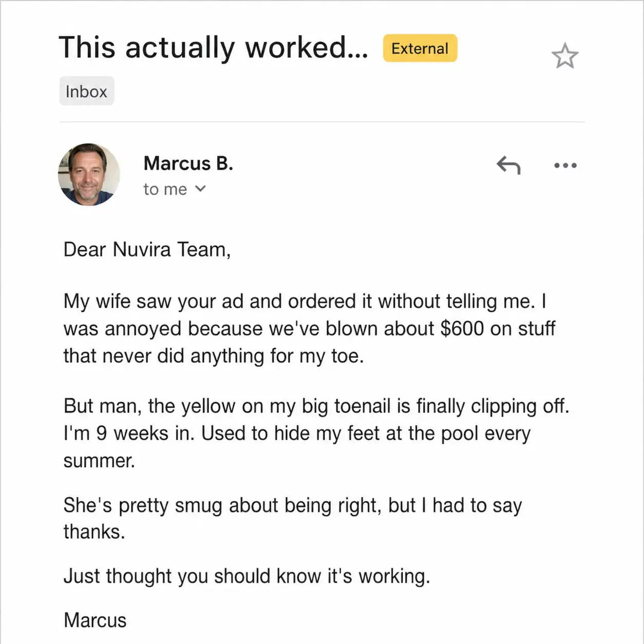This screenshot has width=644, height=644.
Task: Click the sender name Marcus B.
Action: point(188,163)
